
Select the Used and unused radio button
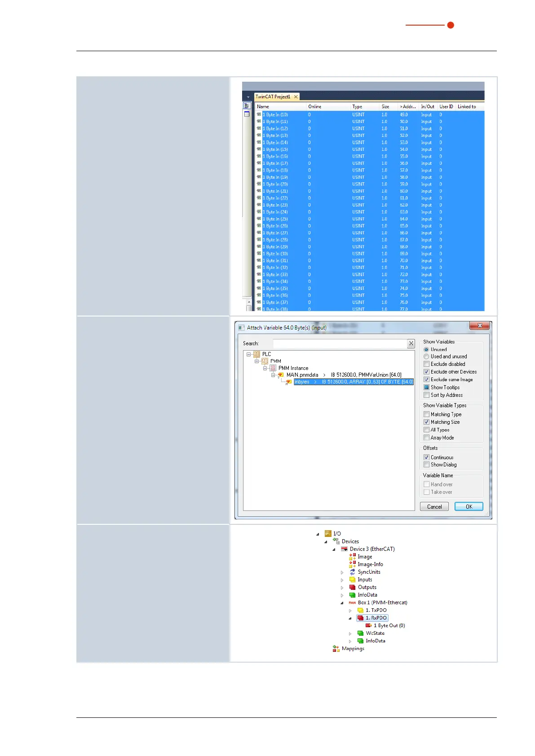point(426,356)
